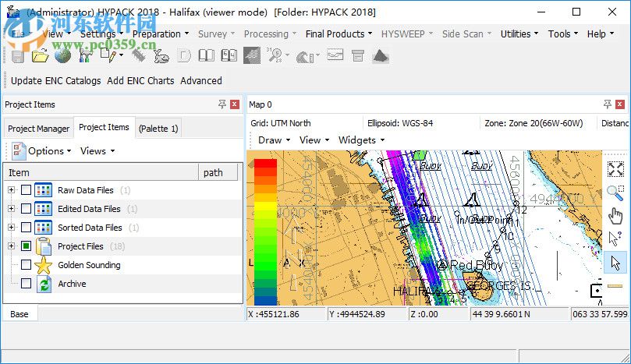
Task: Check the Edited Data Files checkbox
Action: point(27,208)
